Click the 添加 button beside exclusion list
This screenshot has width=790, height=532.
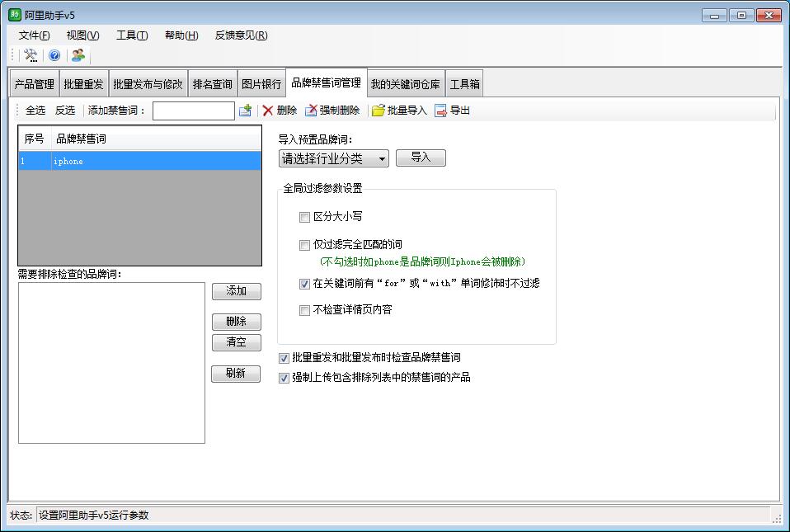point(237,291)
